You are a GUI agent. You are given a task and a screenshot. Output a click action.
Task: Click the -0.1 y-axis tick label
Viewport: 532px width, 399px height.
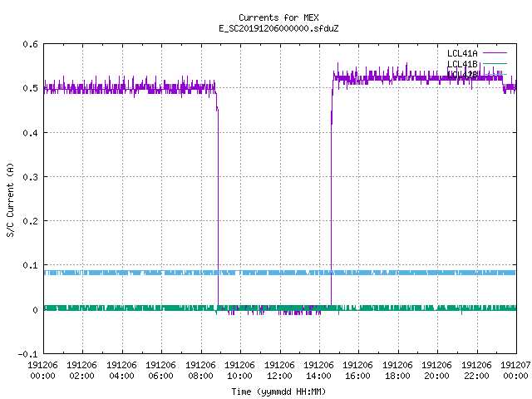coord(27,354)
